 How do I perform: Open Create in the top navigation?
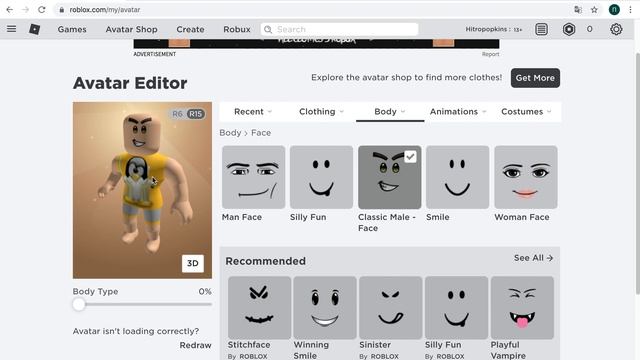[190, 29]
